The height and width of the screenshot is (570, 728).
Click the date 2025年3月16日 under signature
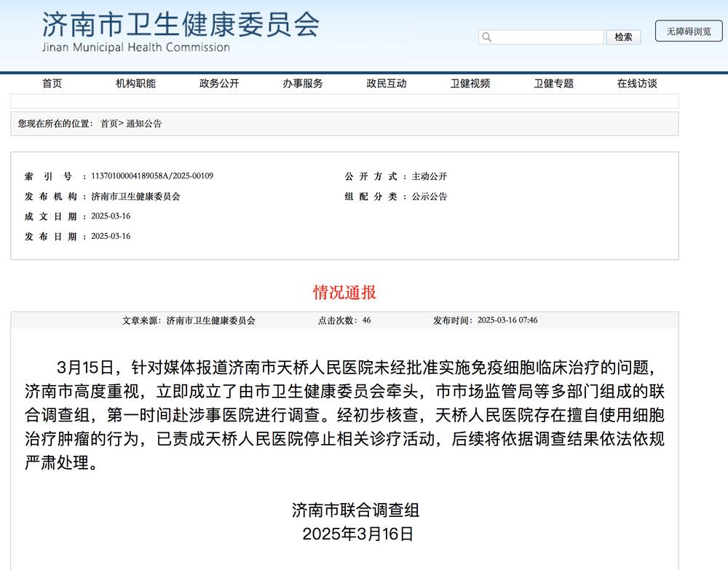point(357,534)
